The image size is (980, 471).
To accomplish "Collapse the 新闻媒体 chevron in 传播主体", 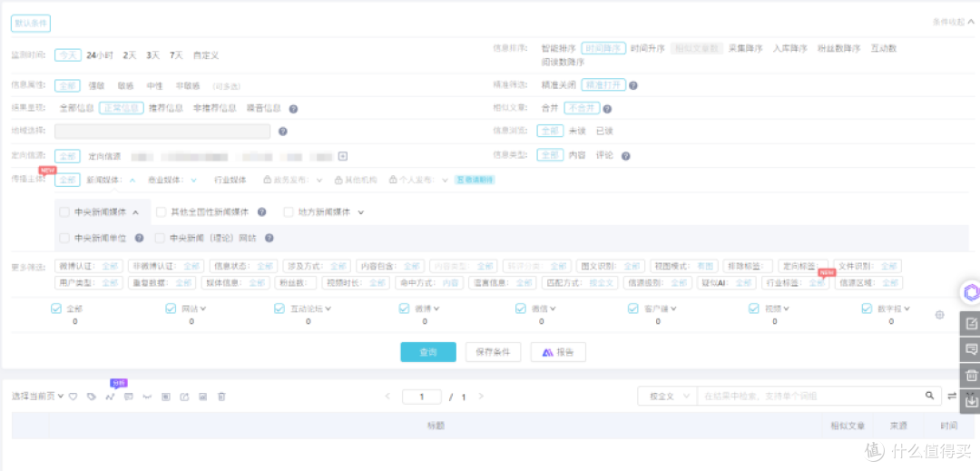I will click(132, 181).
